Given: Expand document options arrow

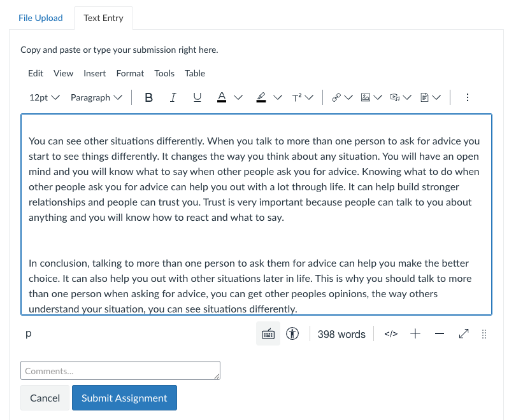Looking at the screenshot, I should coord(436,97).
